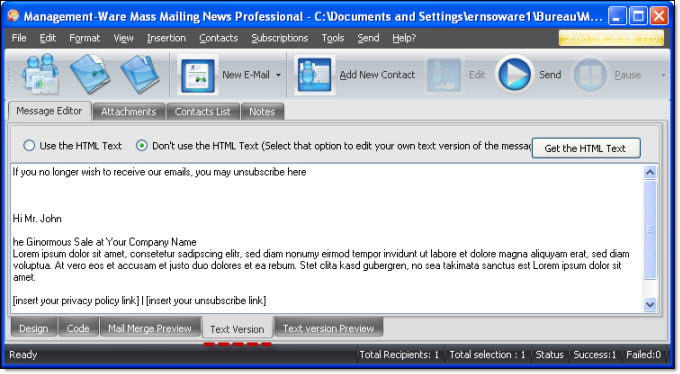Screen dimensions: 680x374
Task: Click the Add New Contact icon
Action: [314, 75]
